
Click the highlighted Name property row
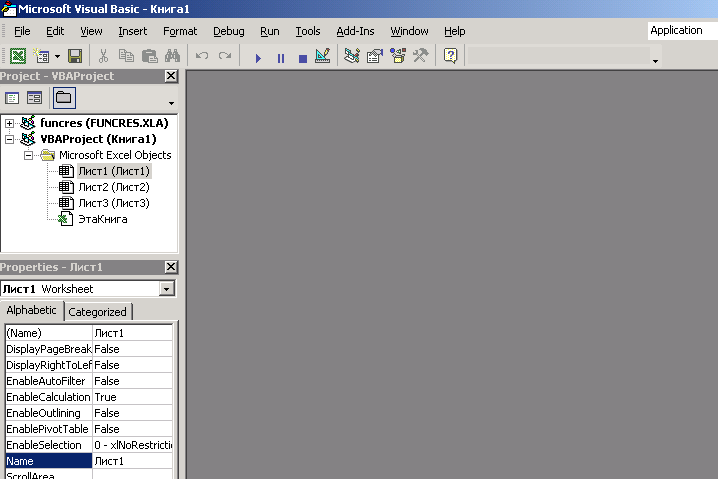pos(89,461)
